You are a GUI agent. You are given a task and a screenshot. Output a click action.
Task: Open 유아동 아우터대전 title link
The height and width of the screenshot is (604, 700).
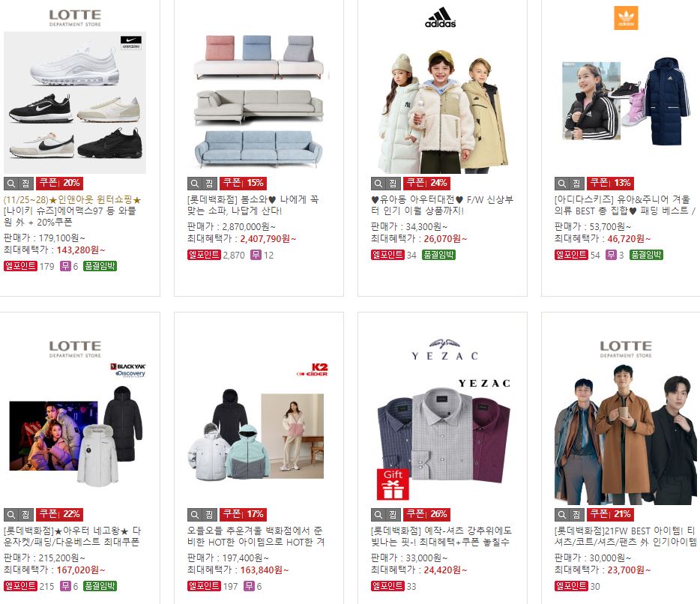tap(442, 205)
